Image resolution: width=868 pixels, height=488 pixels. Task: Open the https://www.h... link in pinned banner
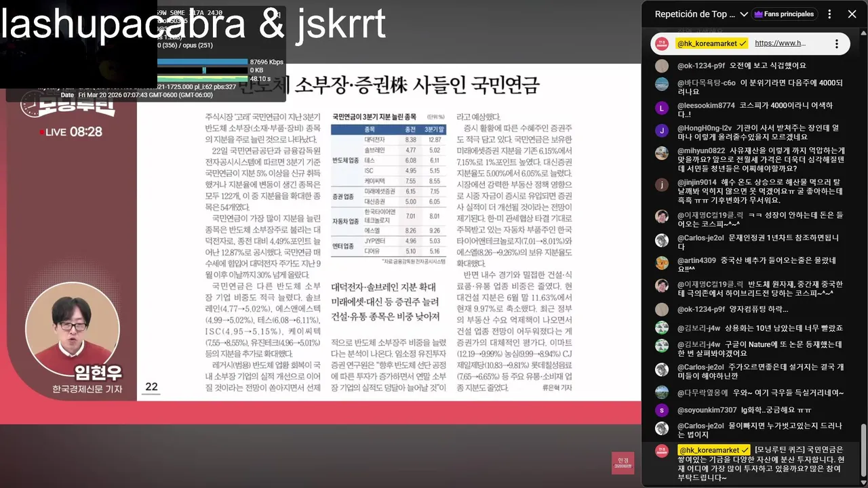tap(780, 43)
